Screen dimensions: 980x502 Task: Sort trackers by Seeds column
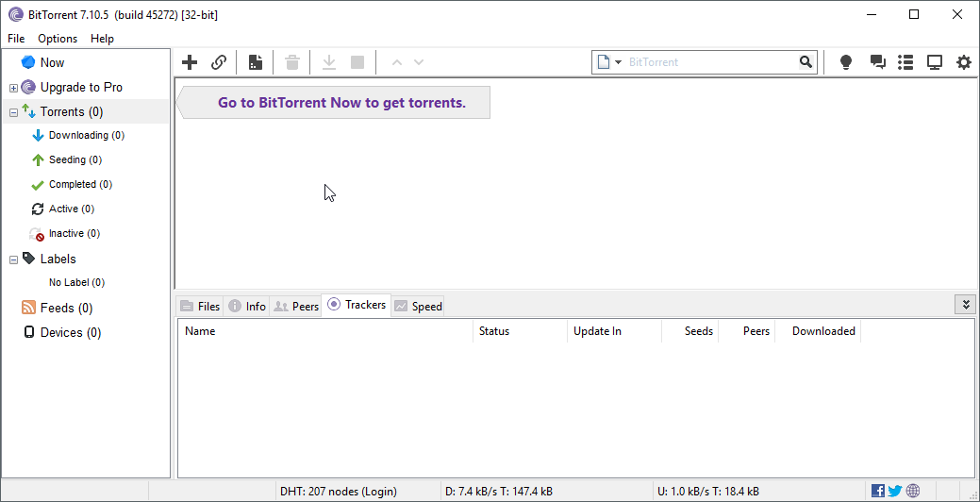pos(690,330)
